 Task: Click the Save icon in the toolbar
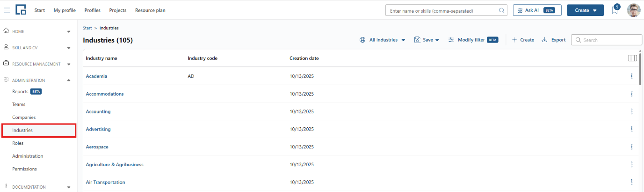click(x=418, y=40)
